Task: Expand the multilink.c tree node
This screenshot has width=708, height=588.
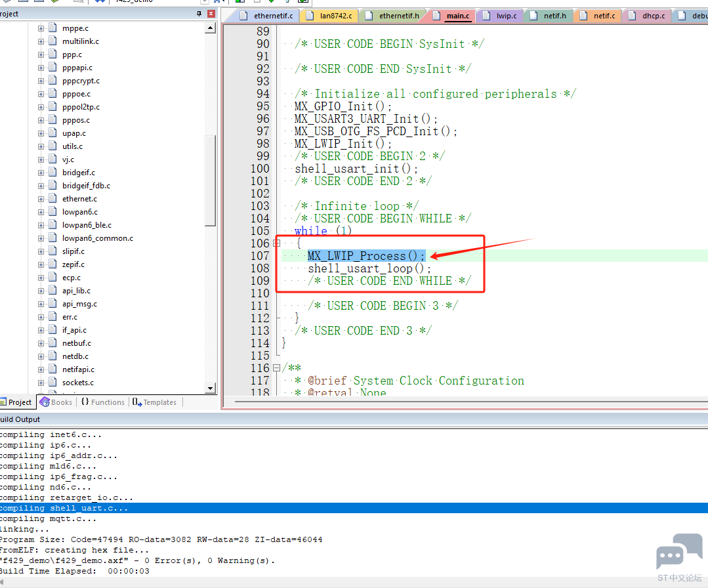Action: (41, 41)
